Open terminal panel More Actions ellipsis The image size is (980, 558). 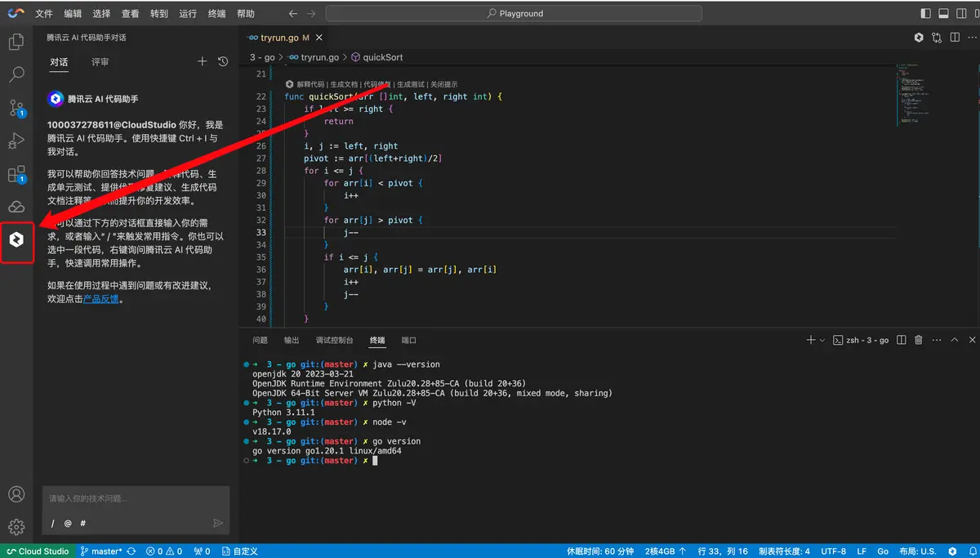click(x=937, y=340)
